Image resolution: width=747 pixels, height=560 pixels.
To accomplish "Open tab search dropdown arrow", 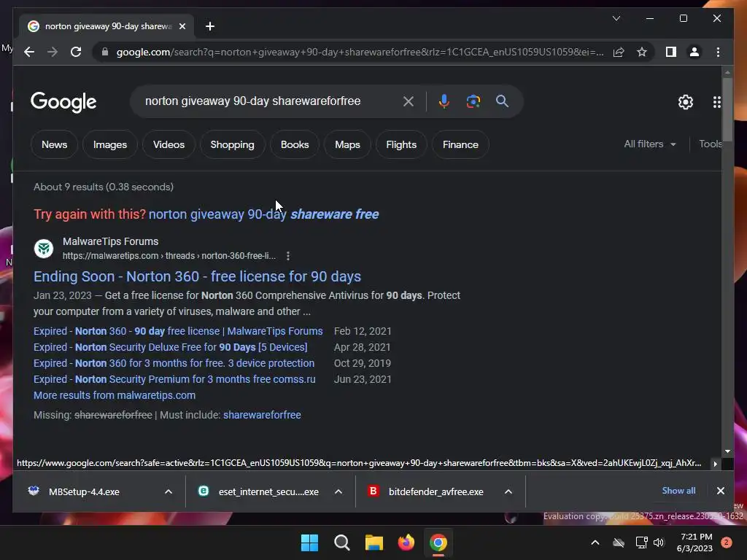I will click(x=616, y=18).
